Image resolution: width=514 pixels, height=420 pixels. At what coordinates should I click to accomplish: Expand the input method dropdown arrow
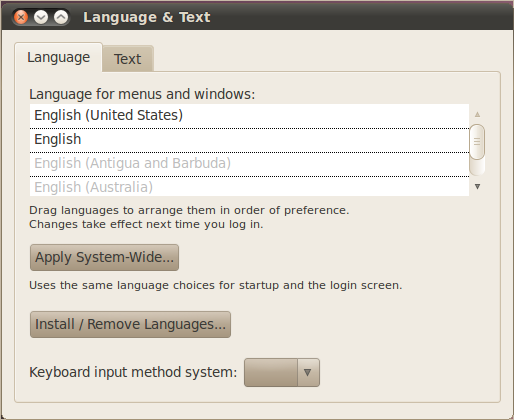point(308,372)
